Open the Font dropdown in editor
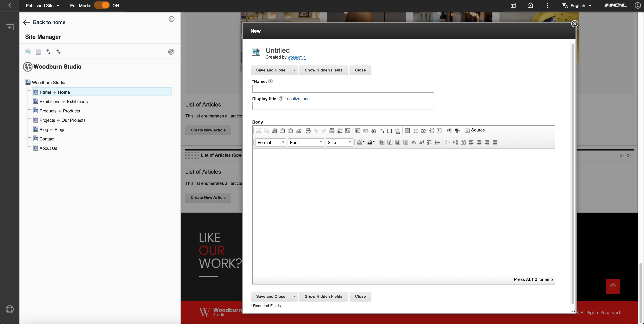The height and width of the screenshot is (324, 644). tap(305, 142)
